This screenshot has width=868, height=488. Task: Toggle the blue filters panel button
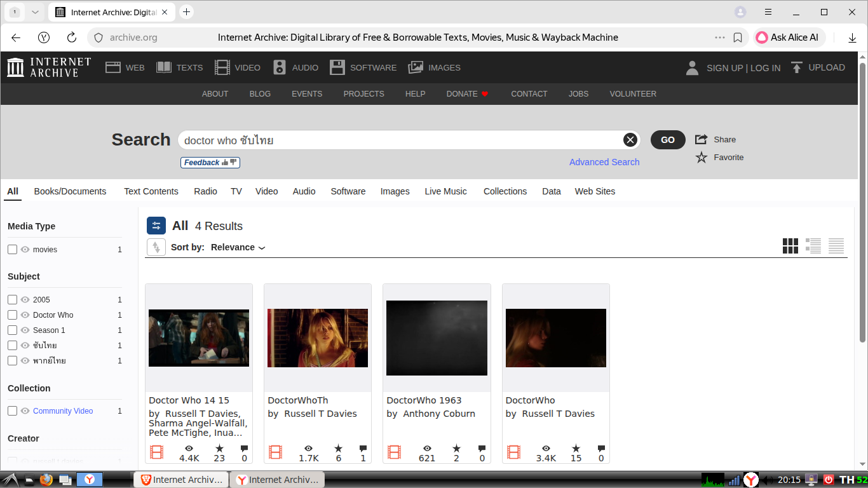pyautogui.click(x=156, y=226)
